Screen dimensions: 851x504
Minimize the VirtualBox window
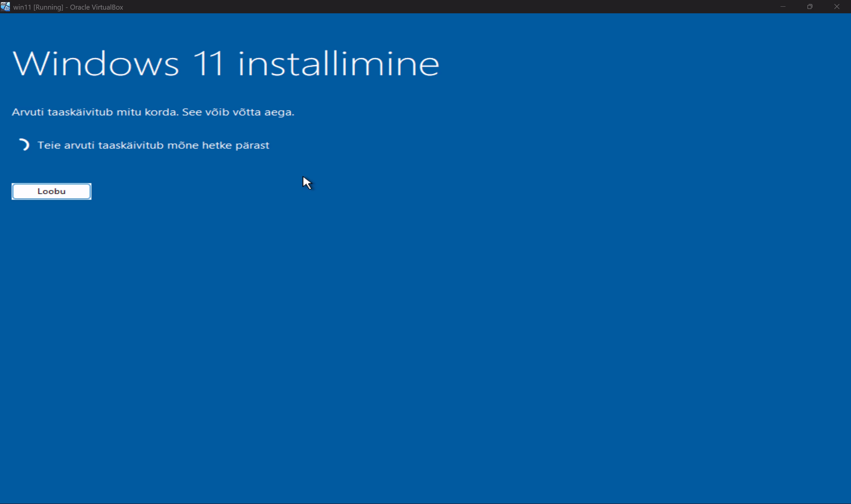point(783,6)
